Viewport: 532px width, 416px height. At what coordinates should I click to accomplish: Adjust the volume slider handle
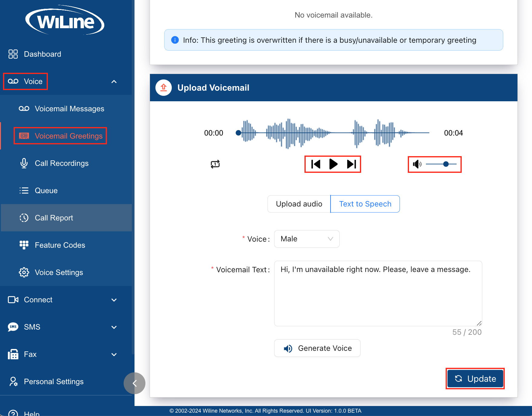click(x=446, y=164)
